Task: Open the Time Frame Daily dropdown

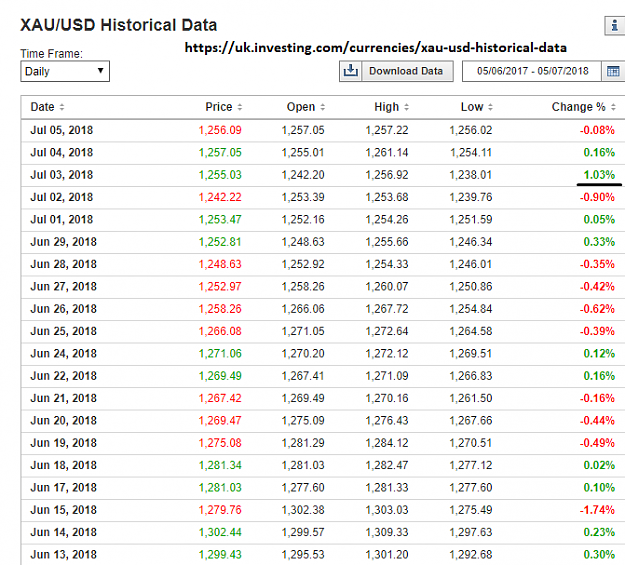Action: [65, 71]
